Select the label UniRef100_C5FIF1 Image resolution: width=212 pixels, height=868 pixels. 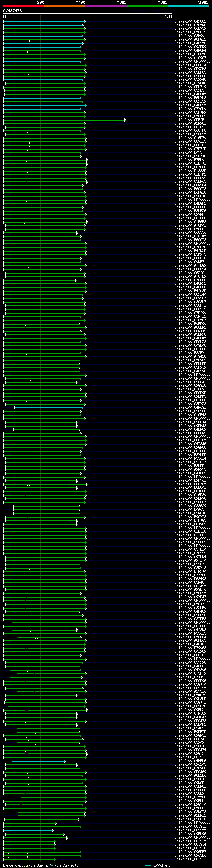[190, 120]
